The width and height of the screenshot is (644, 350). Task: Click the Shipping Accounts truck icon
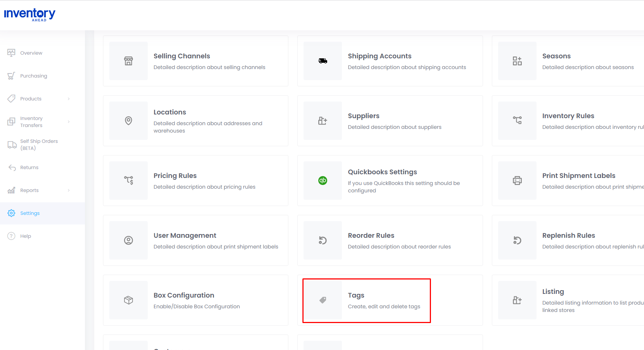pyautogui.click(x=323, y=61)
